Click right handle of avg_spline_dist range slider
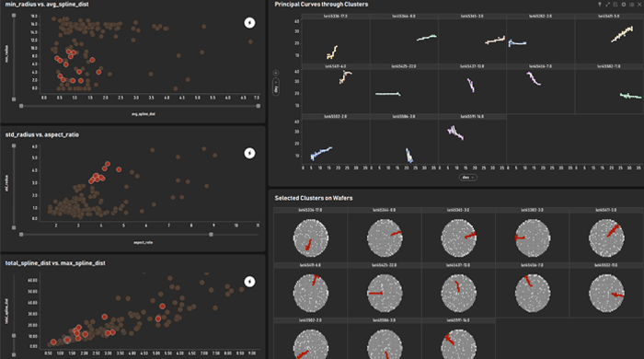Image resolution: width=644 pixels, height=359 pixels. pyautogui.click(x=259, y=106)
